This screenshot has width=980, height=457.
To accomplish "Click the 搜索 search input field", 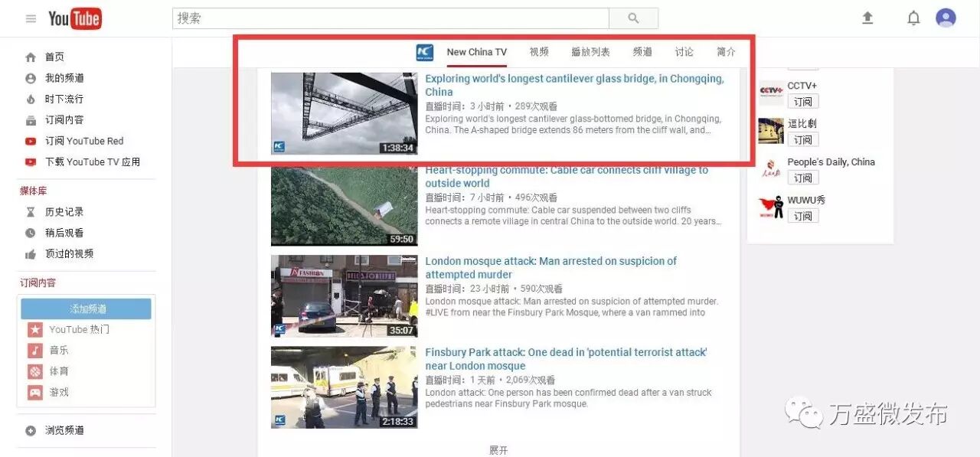I will tap(391, 18).
